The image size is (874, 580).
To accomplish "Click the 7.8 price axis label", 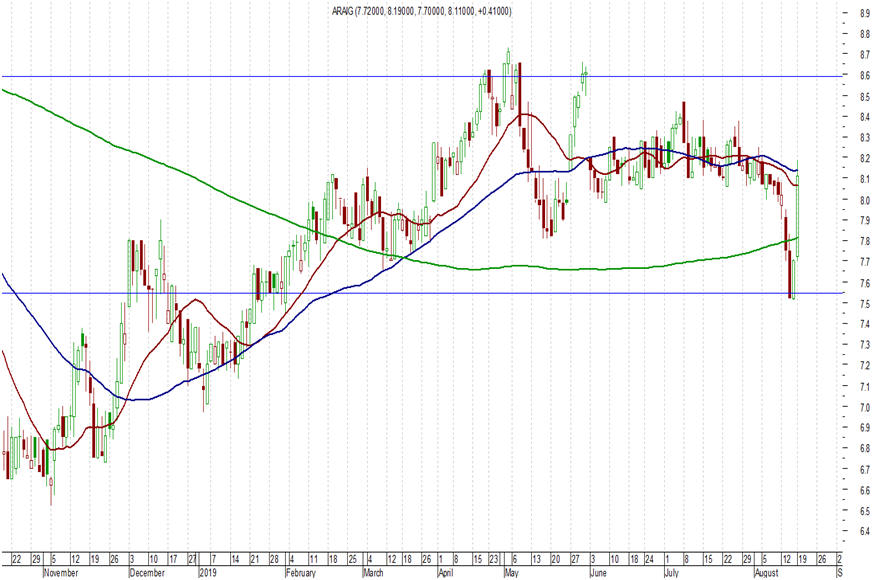I will (x=865, y=241).
